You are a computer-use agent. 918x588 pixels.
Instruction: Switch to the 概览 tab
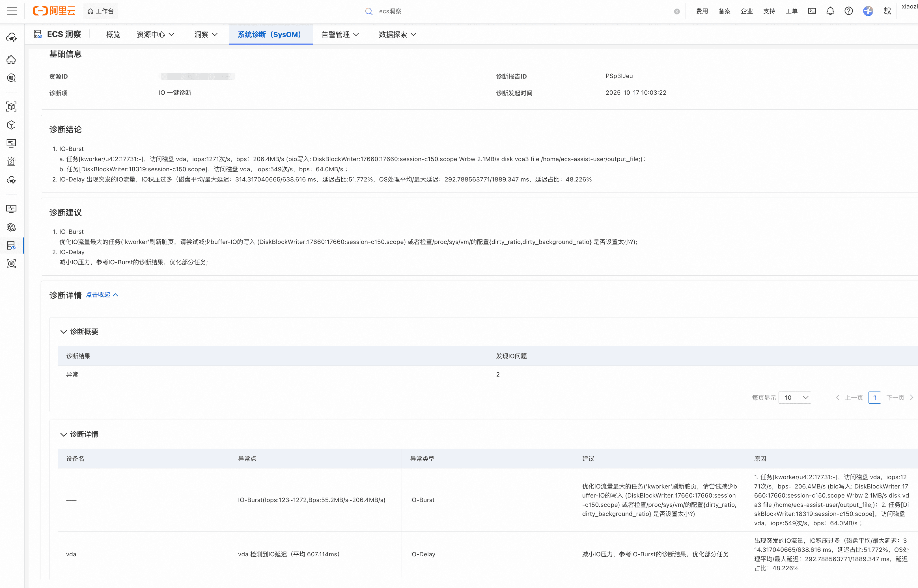[x=113, y=34]
